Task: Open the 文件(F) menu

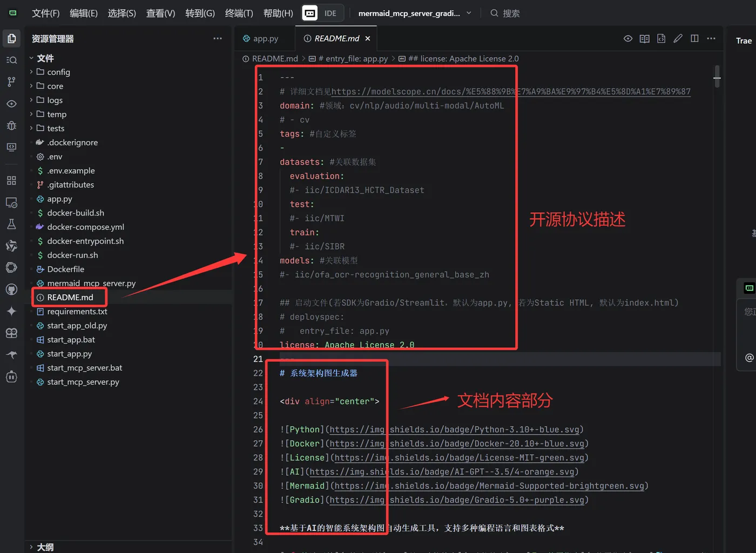Action: (45, 13)
